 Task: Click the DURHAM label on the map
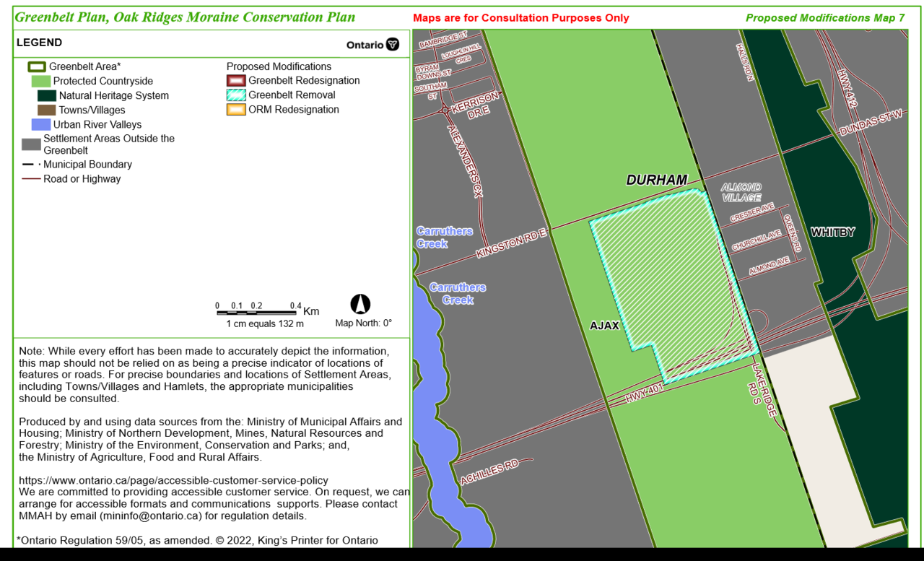[657, 181]
